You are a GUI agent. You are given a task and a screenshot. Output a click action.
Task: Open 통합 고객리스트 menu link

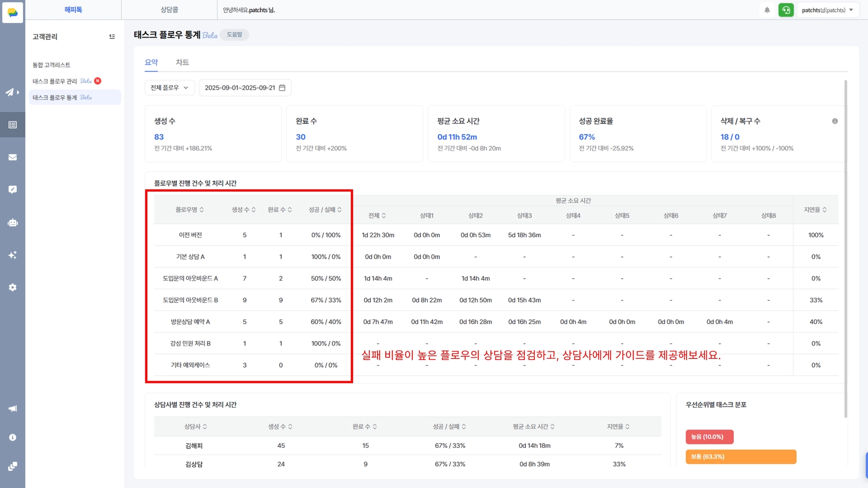[52, 65]
